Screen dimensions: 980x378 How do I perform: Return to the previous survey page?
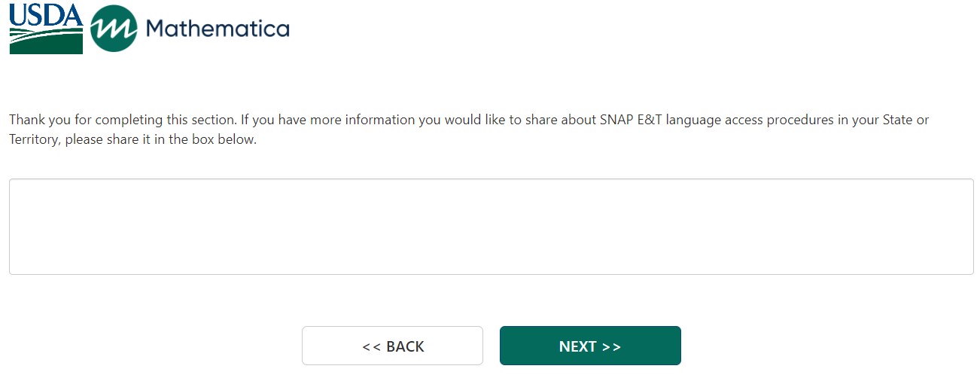click(392, 346)
